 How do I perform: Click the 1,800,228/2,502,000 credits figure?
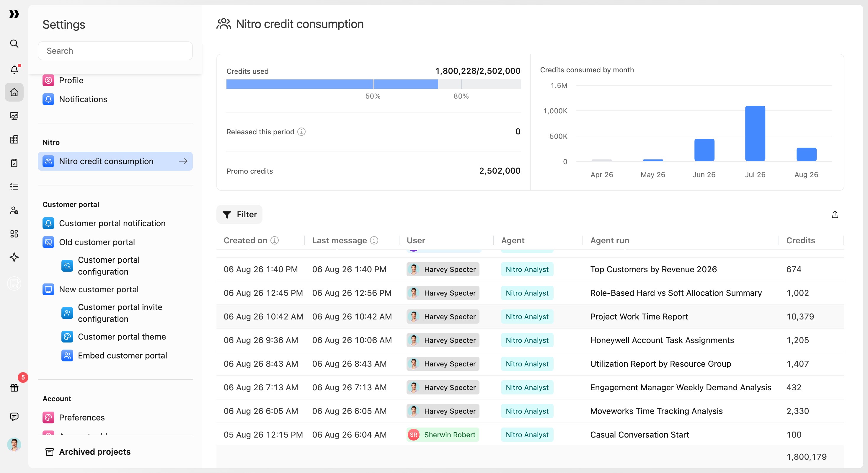click(x=478, y=71)
